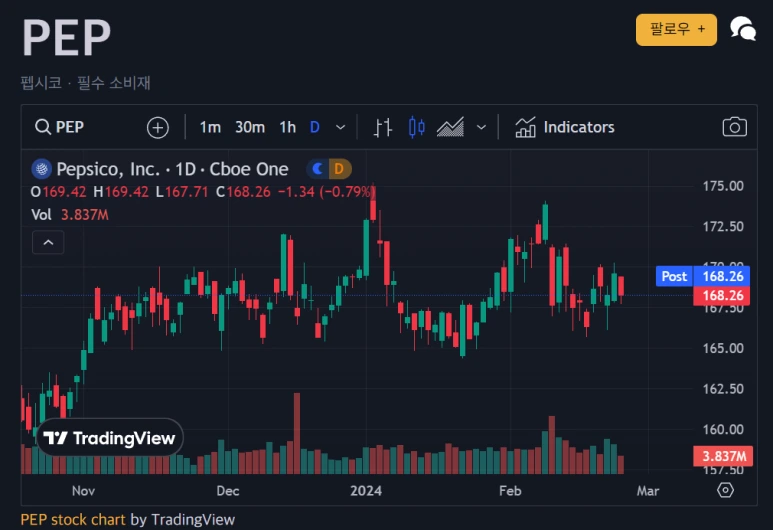Click the Mar label on the time axis
Image resolution: width=773 pixels, height=530 pixels.
coord(648,491)
